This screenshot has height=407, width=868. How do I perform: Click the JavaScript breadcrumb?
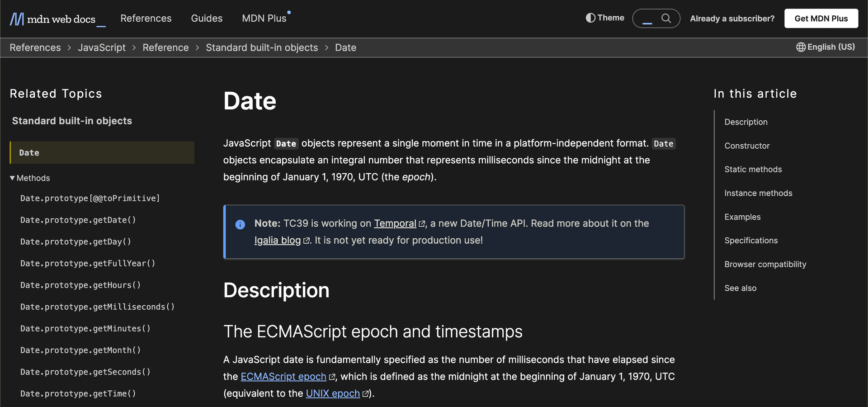(x=102, y=47)
